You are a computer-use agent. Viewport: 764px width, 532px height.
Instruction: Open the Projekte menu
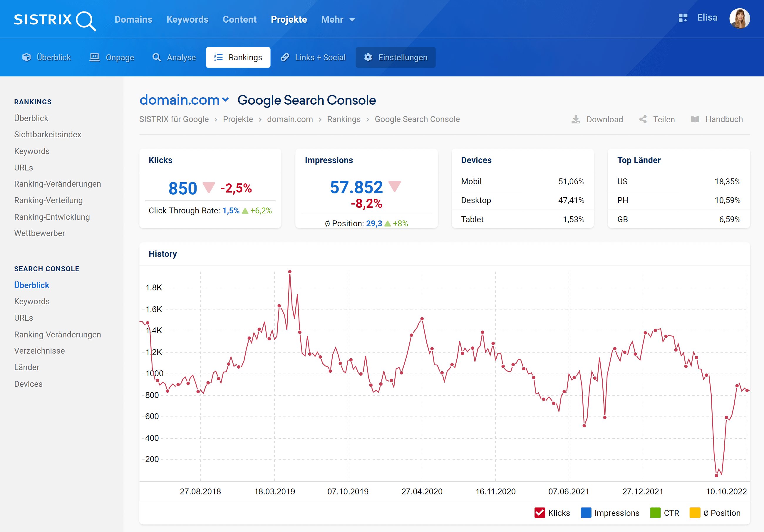(289, 19)
